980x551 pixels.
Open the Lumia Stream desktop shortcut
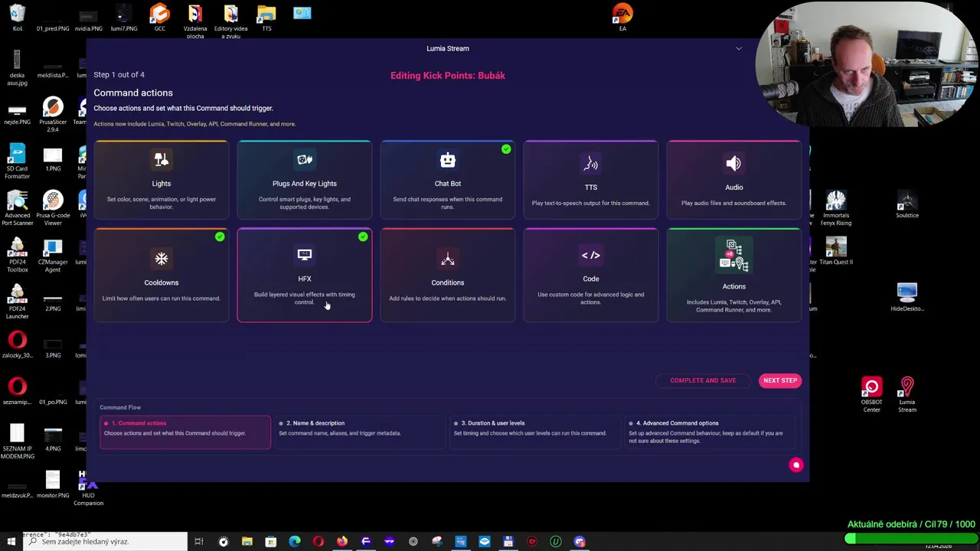tap(907, 395)
